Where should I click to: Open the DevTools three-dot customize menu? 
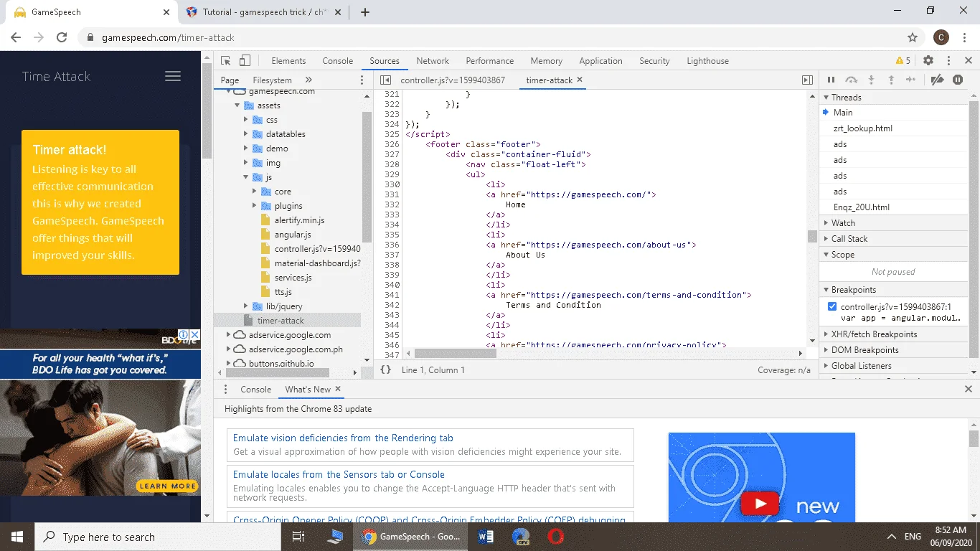(948, 61)
